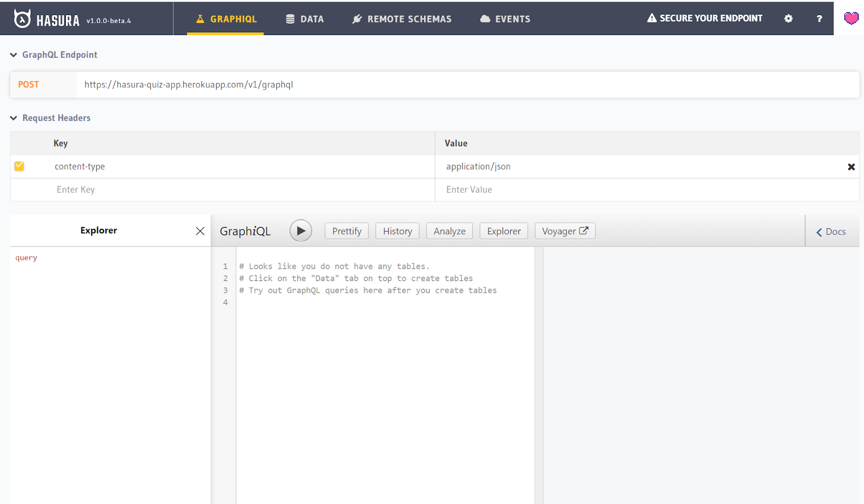This screenshot has height=504, width=864.
Task: Toggle the Explorer button in toolbar
Action: pos(504,231)
